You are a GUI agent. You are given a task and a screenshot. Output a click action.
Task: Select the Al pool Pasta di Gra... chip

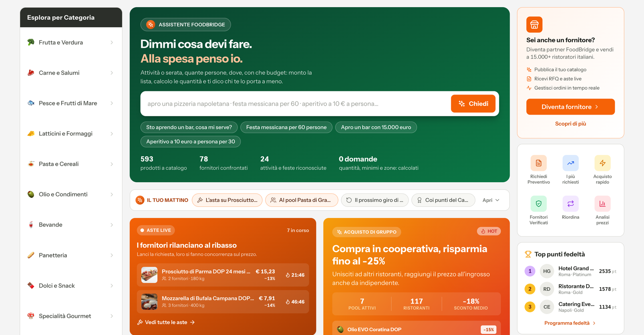coord(301,200)
